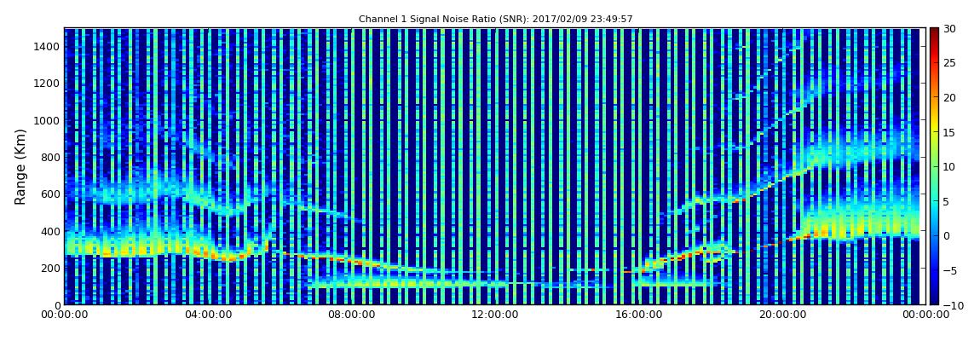Screen dimensions: 980x347
Task: Click the colorbar label 30
Action: [949, 28]
